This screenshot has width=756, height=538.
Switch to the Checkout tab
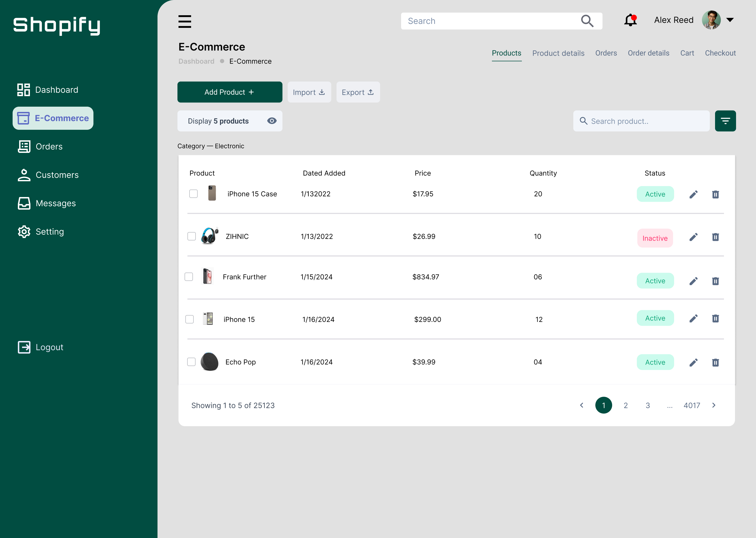720,53
